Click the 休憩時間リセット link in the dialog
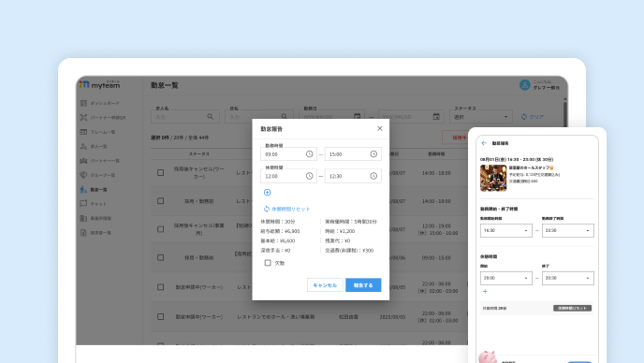This screenshot has width=644, height=363. point(291,209)
